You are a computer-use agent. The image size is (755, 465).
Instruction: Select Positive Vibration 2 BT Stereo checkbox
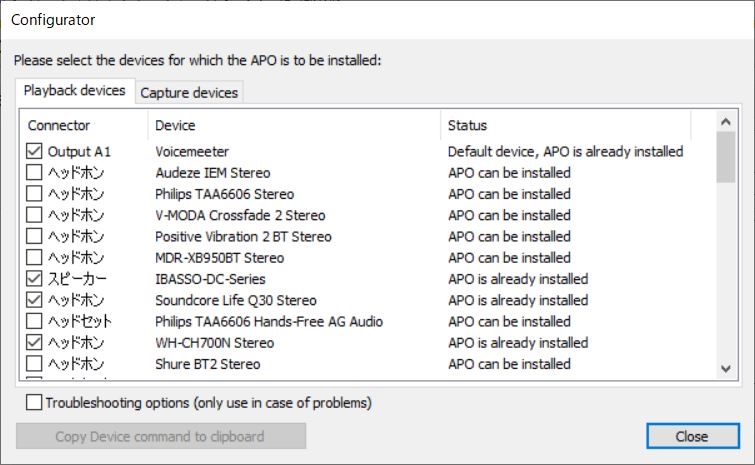pos(34,237)
